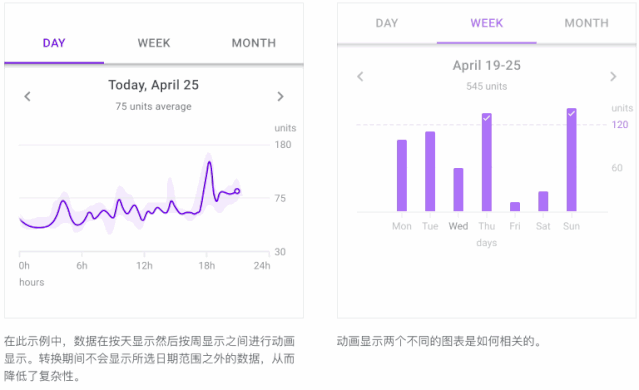The height and width of the screenshot is (390, 639).
Task: Click the 'Today, April 25' heading
Action: pos(154,85)
